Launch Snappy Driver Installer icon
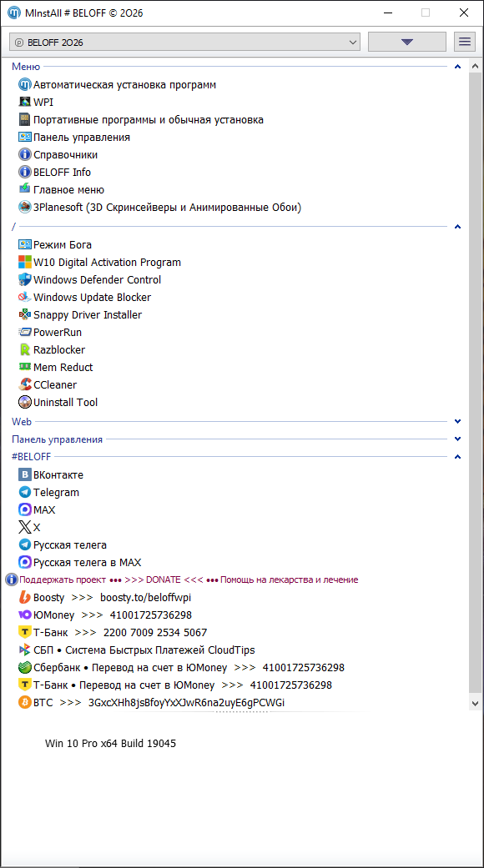The height and width of the screenshot is (868, 484). [25, 314]
